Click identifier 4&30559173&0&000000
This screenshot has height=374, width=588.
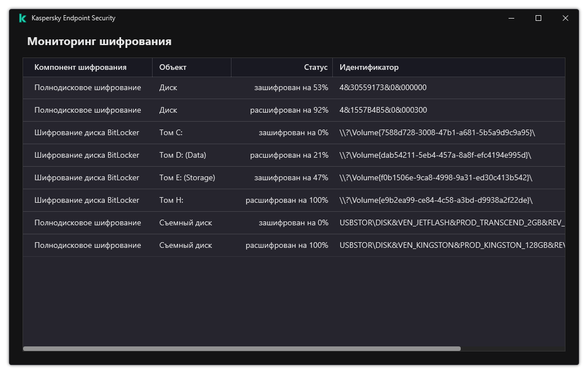[x=383, y=87]
